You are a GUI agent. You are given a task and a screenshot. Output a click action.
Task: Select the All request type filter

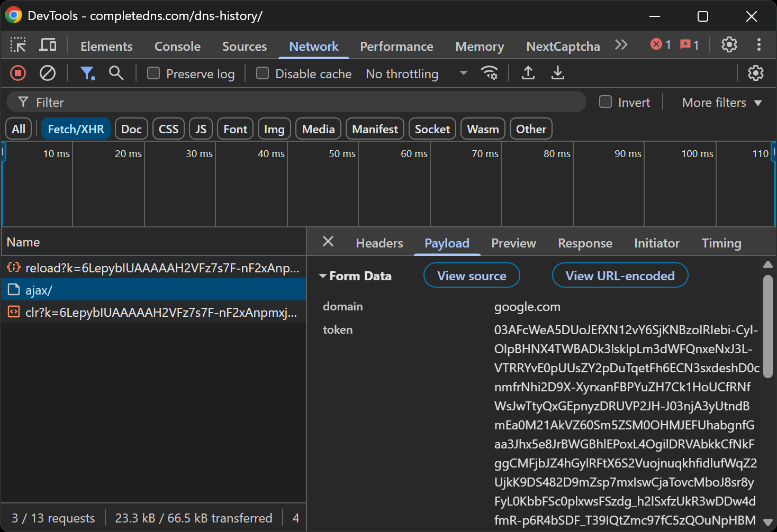pos(19,129)
